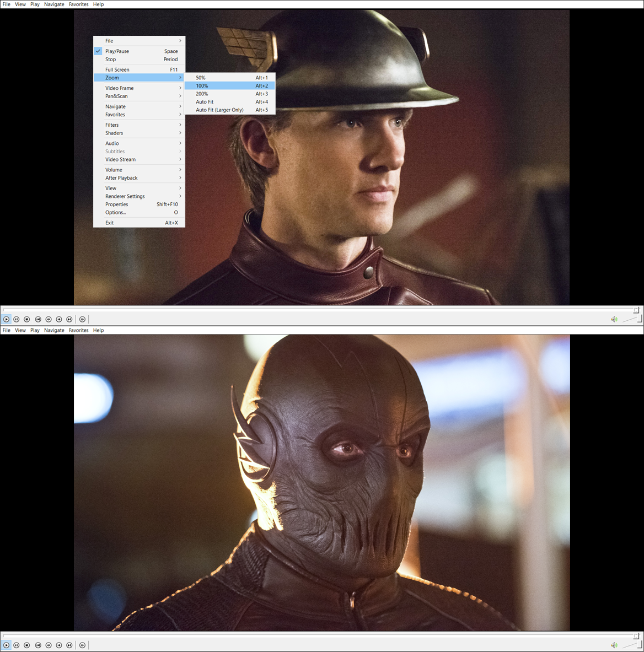Open Navigate submenu in context menu
Image resolution: width=644 pixels, height=652 pixels.
[139, 106]
